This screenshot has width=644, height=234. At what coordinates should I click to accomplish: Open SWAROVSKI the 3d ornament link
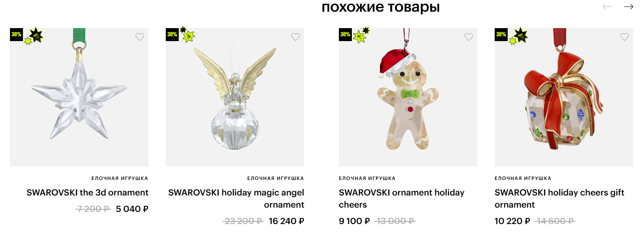coord(87,192)
